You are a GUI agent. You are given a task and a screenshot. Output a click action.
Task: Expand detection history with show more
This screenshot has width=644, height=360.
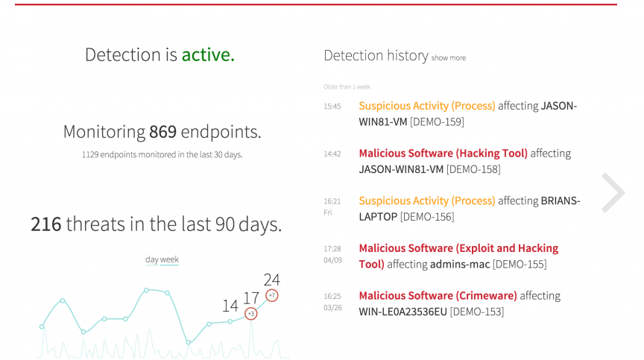pos(448,57)
